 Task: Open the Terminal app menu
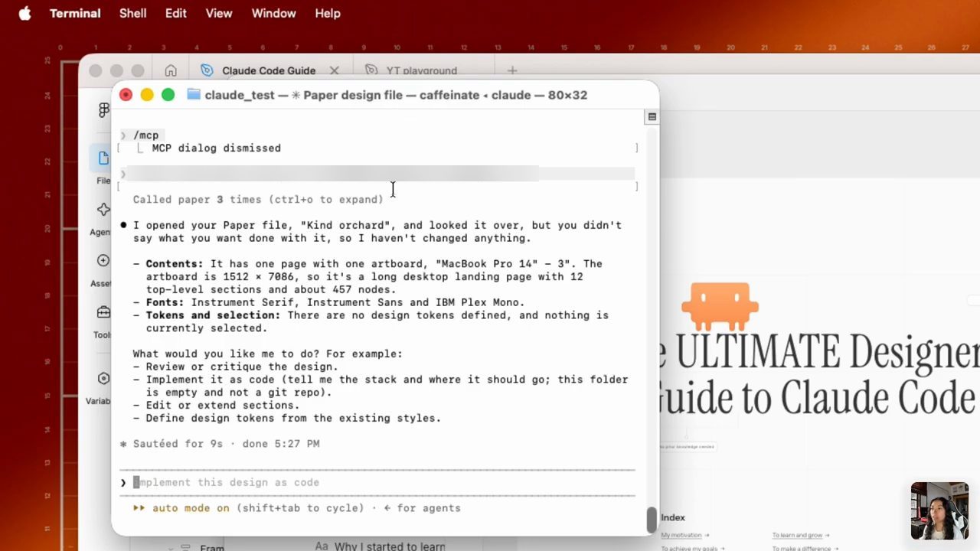point(75,13)
